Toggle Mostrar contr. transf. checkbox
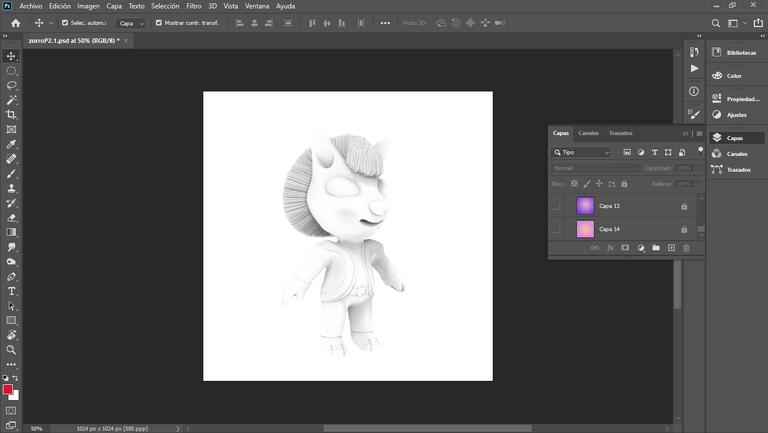The width and height of the screenshot is (768, 433). click(159, 23)
